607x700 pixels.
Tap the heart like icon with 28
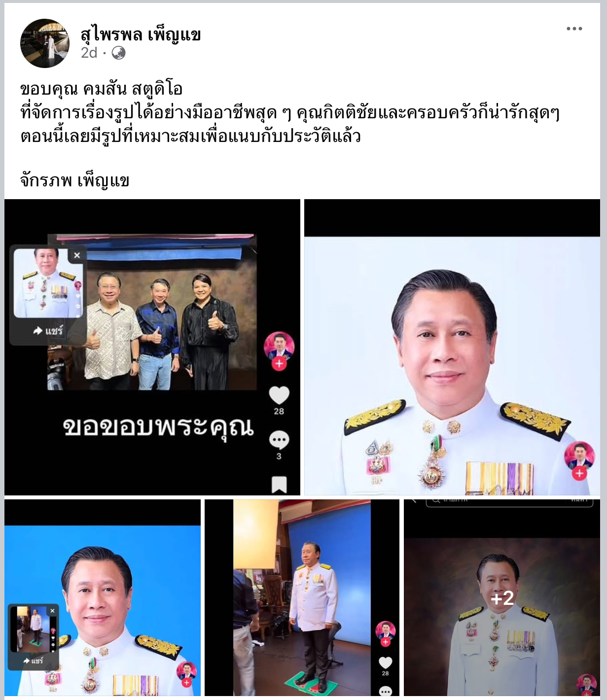point(279,395)
